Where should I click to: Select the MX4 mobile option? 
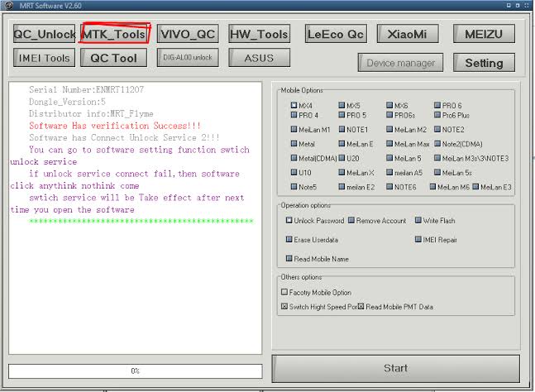pyautogui.click(x=294, y=105)
